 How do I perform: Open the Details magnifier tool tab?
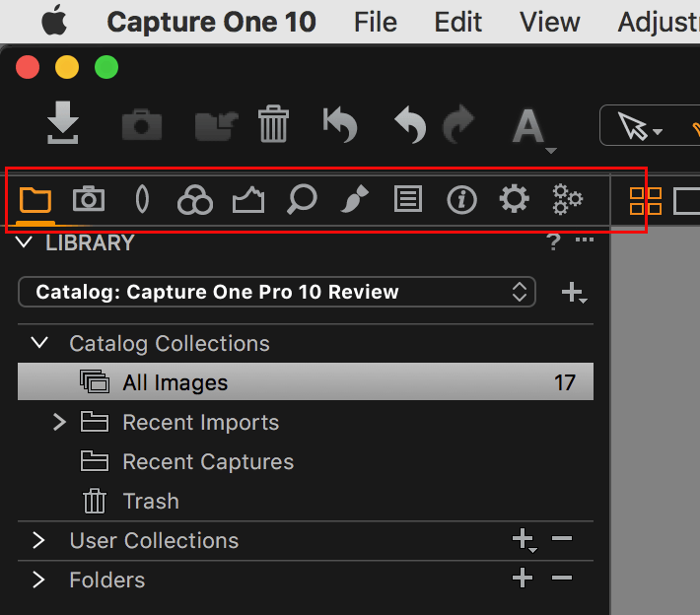tap(302, 199)
